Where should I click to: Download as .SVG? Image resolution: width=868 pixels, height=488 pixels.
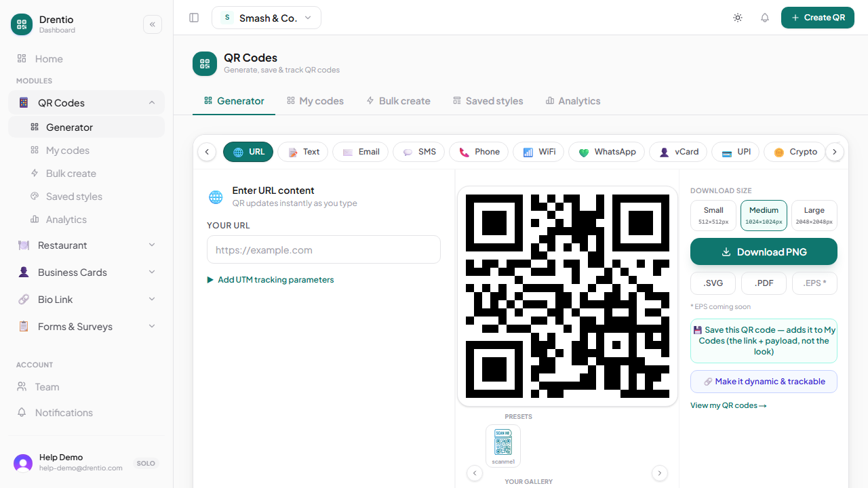click(713, 283)
